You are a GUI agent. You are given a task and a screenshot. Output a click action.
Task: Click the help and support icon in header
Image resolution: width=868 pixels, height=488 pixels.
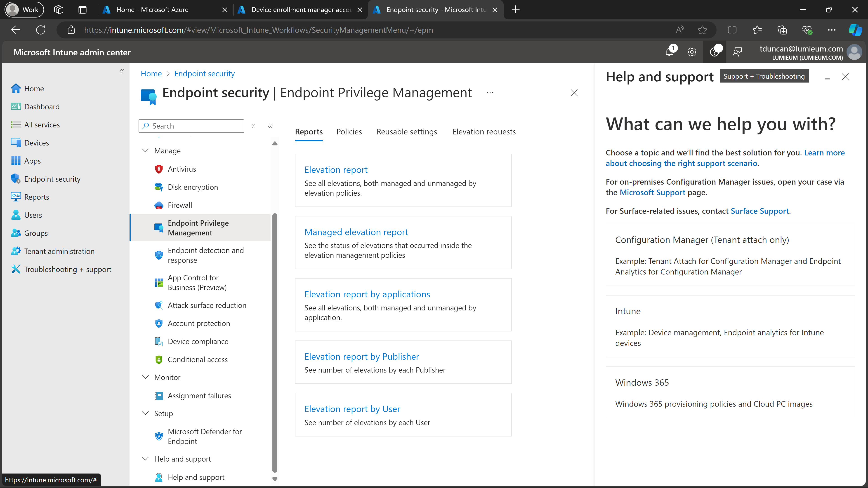714,52
